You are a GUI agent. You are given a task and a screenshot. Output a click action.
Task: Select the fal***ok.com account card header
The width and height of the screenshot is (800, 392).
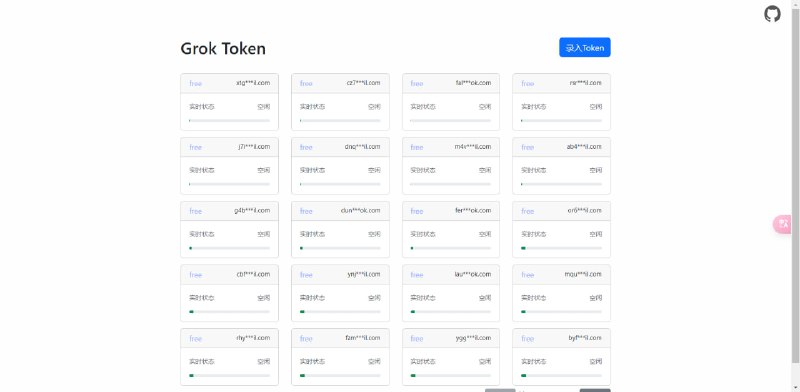(451, 83)
